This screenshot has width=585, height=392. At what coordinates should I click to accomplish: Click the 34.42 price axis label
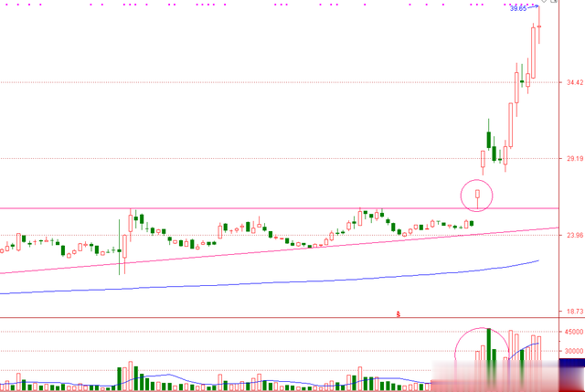(x=575, y=82)
